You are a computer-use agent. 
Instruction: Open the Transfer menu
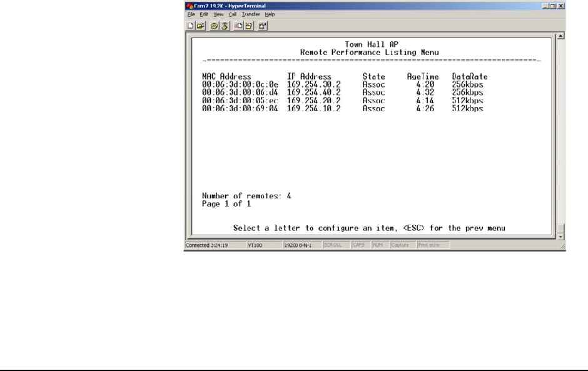250,14
